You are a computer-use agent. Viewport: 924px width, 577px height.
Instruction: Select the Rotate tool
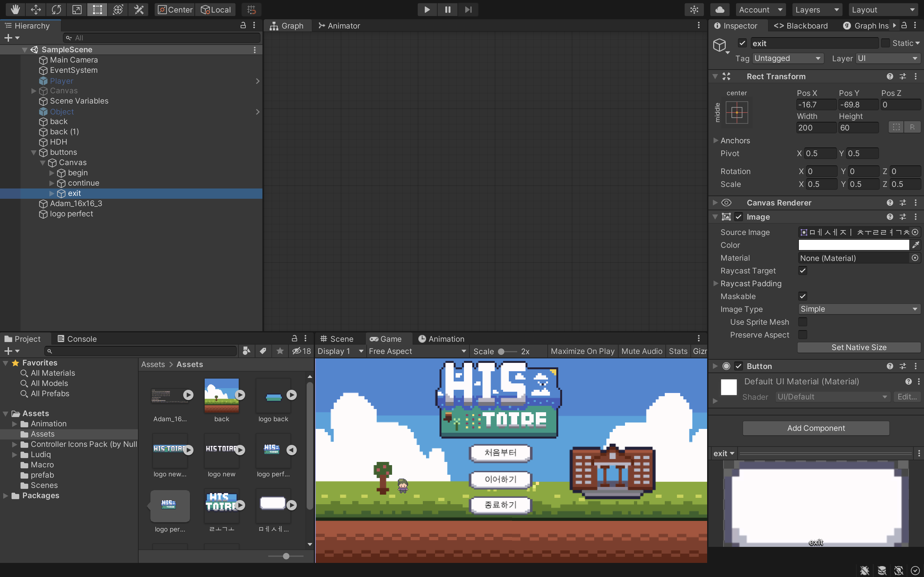(56, 10)
